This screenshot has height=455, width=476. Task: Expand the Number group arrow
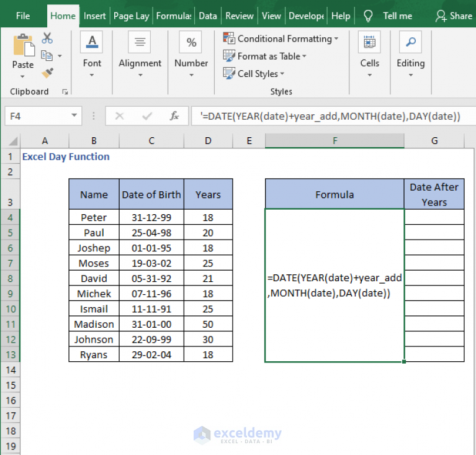tap(191, 75)
